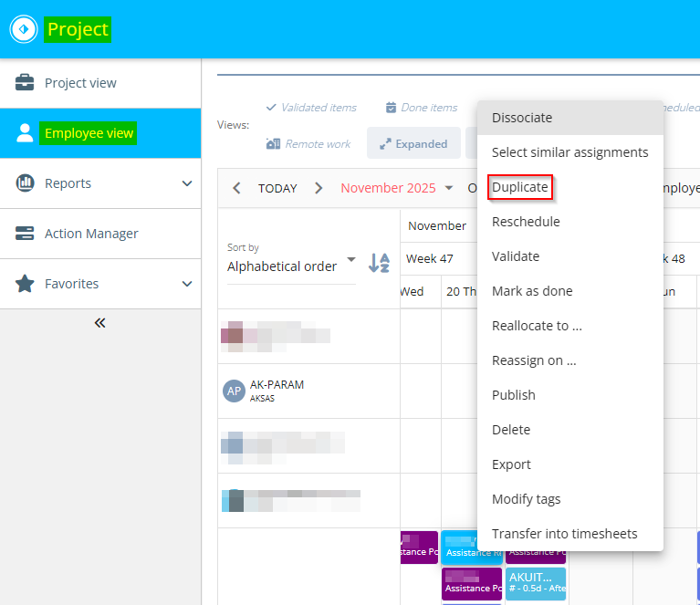Click the Project app logo icon
Image resolution: width=700 pixels, height=605 pixels.
click(23, 29)
